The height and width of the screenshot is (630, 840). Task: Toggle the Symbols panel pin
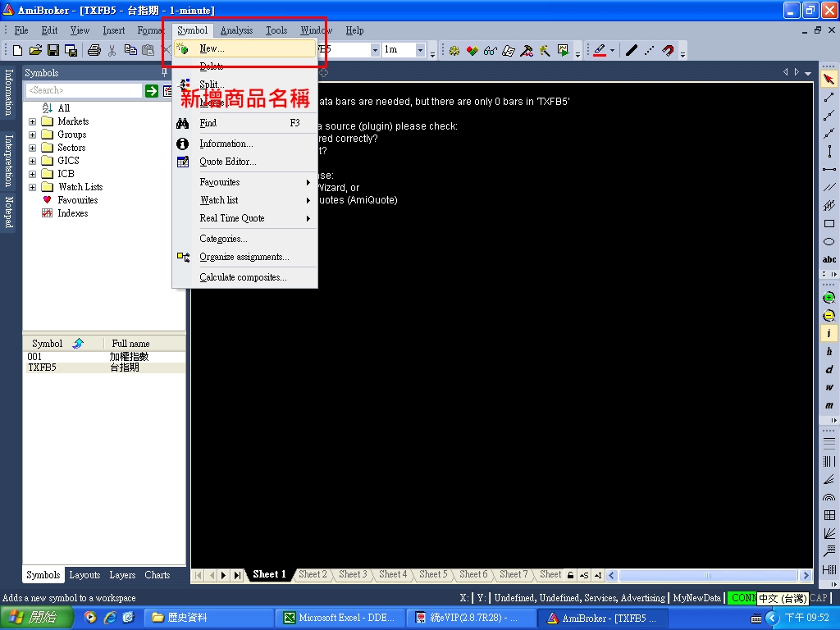pyautogui.click(x=164, y=72)
